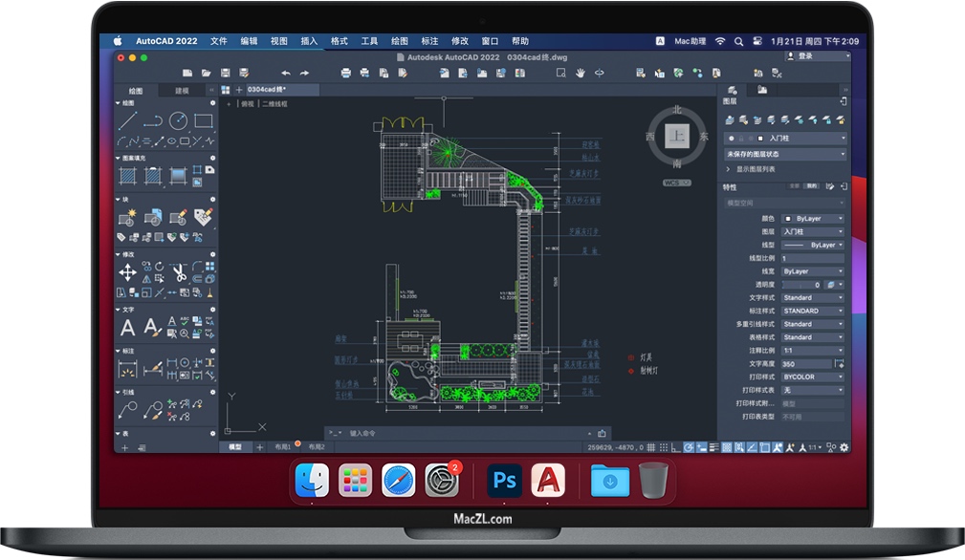The image size is (965, 560).
Task: Open the Insert Block icon in the 块 panel
Action: click(x=127, y=216)
